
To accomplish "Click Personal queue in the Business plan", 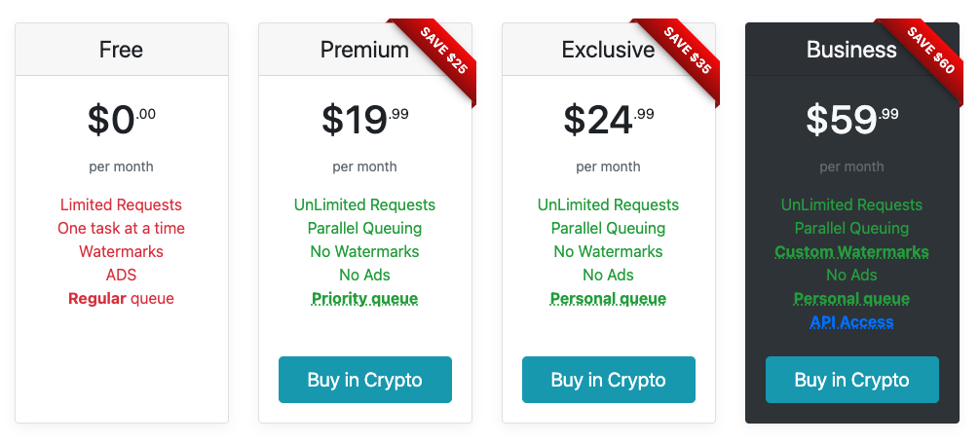I will tap(851, 299).
